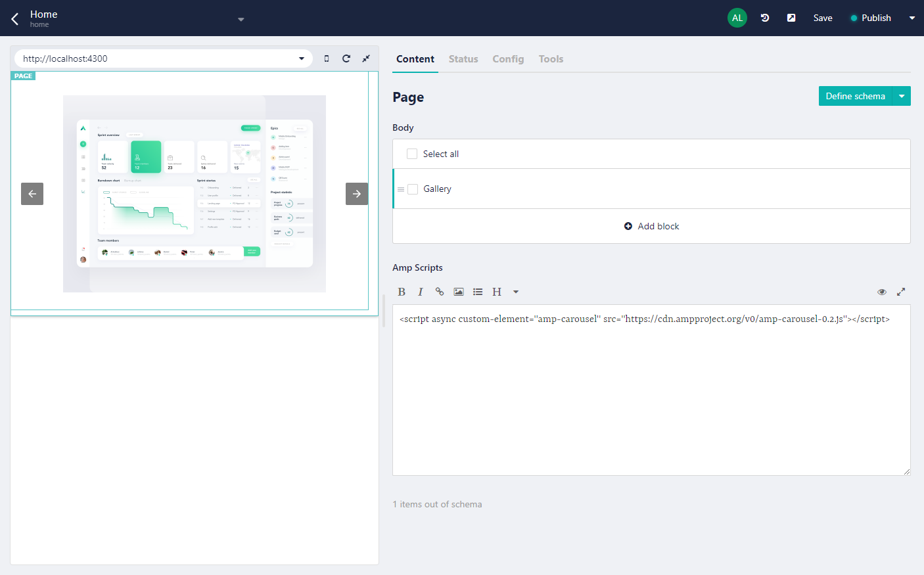Expand the Define schema dropdown arrow
The image size is (924, 575).
(x=902, y=96)
